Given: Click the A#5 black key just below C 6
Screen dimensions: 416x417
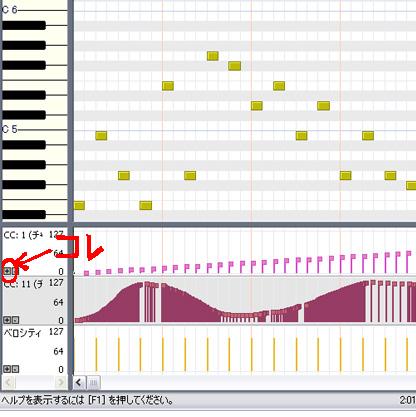Looking at the screenshot, I should point(24,25).
